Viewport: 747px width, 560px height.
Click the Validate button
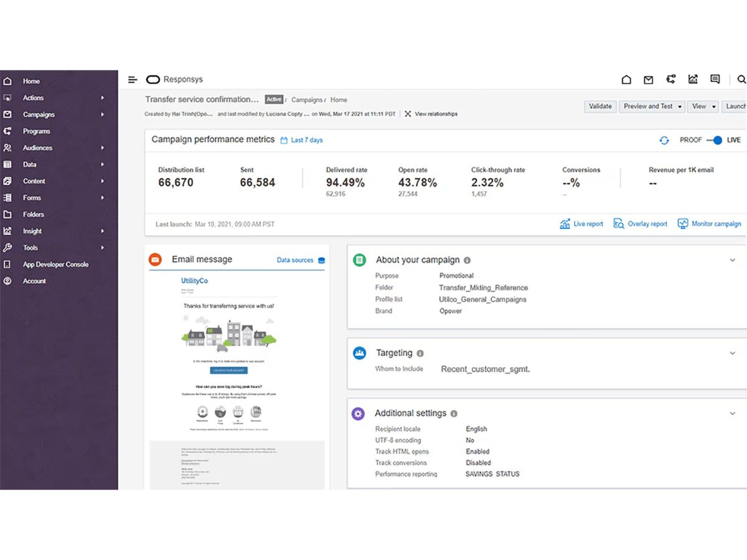click(x=600, y=106)
